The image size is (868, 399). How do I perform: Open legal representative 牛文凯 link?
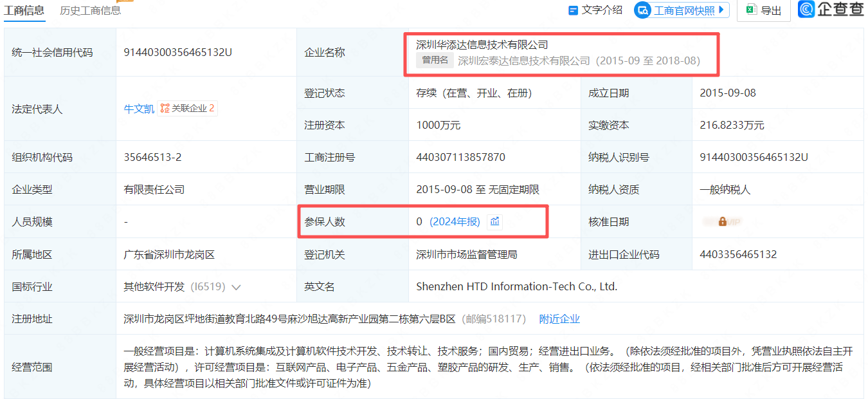[139, 109]
